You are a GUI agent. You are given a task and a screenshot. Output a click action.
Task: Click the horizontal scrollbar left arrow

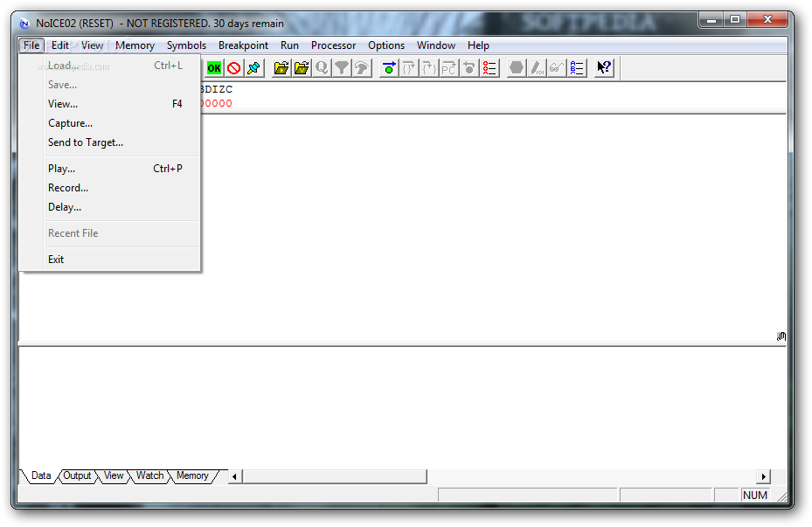click(x=234, y=476)
